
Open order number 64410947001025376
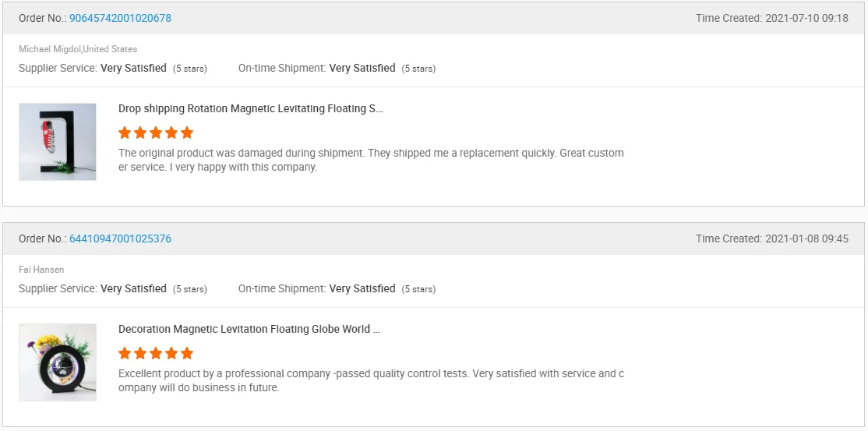click(x=120, y=238)
